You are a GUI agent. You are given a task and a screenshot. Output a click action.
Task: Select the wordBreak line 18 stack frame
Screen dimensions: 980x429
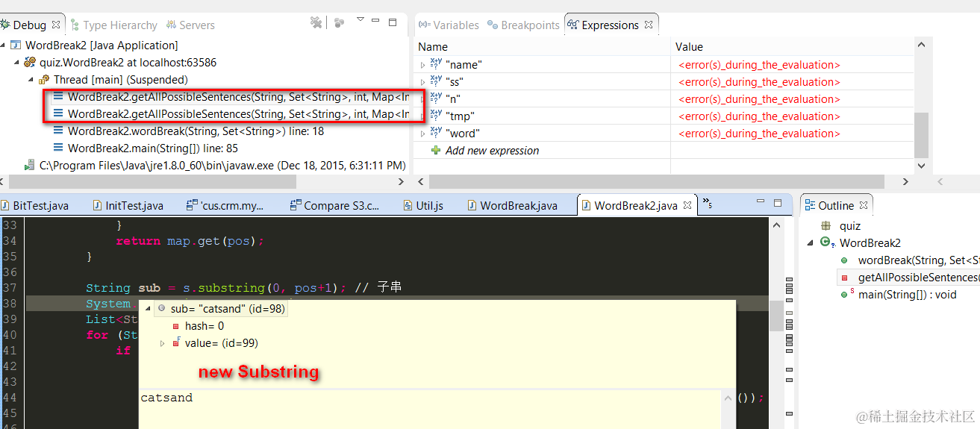tap(196, 131)
